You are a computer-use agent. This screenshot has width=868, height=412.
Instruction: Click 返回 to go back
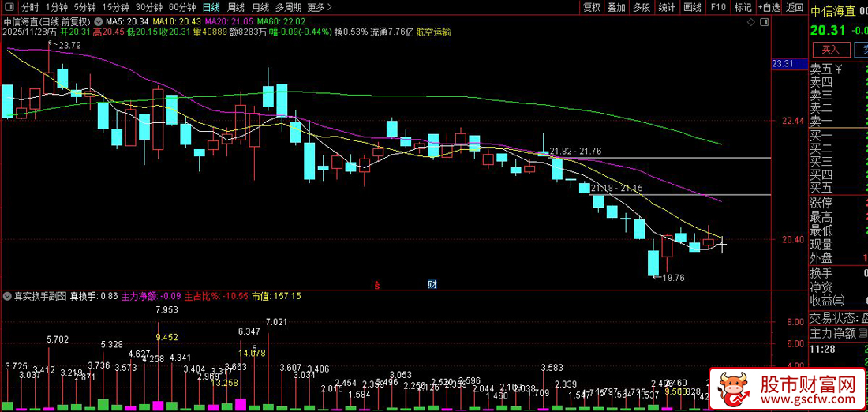(795, 7)
